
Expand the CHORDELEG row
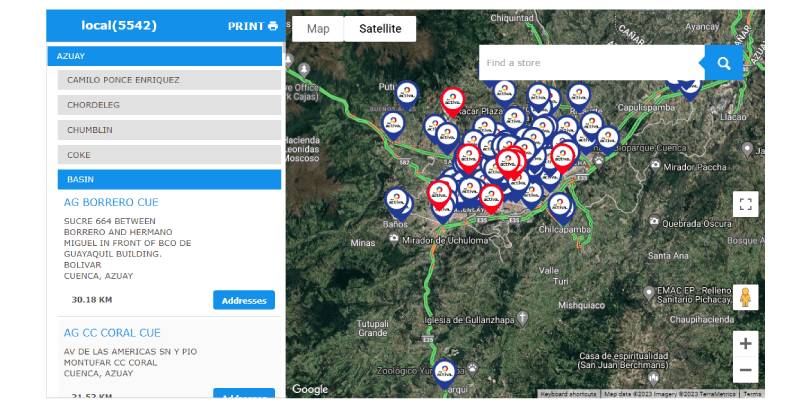point(169,105)
